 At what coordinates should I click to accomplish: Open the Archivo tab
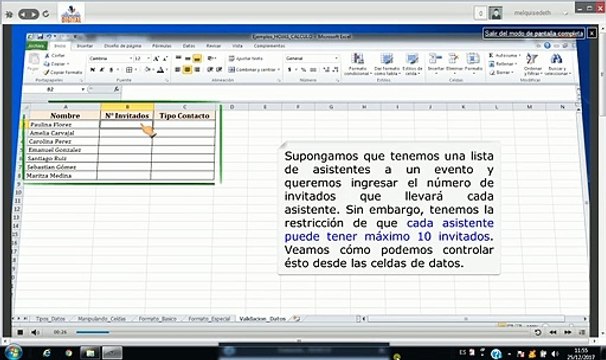point(37,46)
